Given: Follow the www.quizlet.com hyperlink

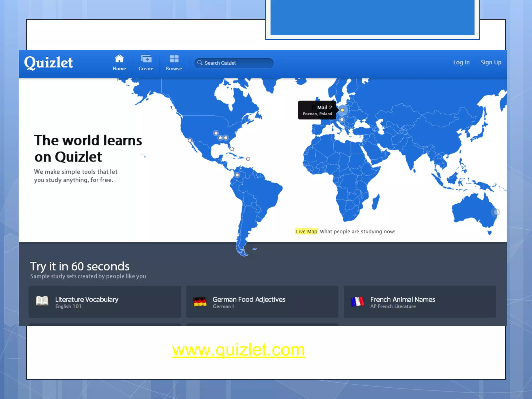Looking at the screenshot, I should tap(238, 350).
